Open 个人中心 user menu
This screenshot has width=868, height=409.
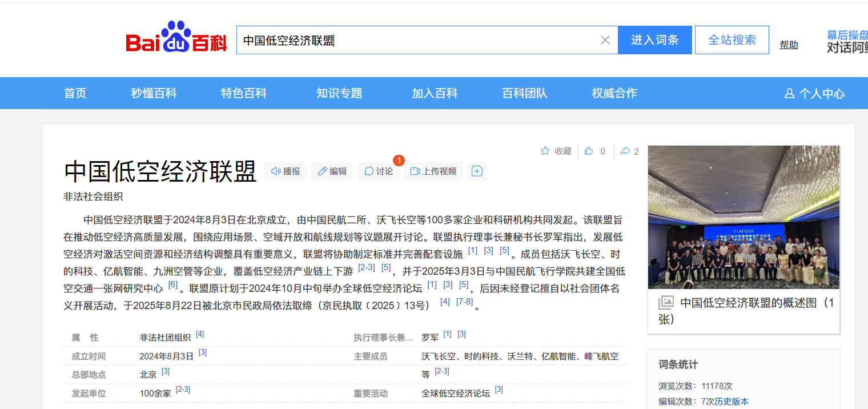(814, 94)
